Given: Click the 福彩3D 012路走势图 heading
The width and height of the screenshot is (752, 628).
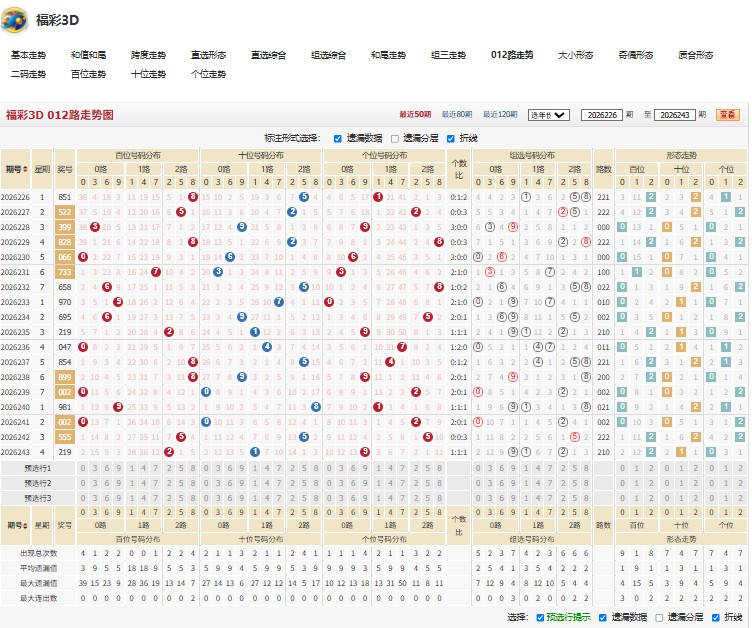Looking at the screenshot, I should click(x=59, y=115).
